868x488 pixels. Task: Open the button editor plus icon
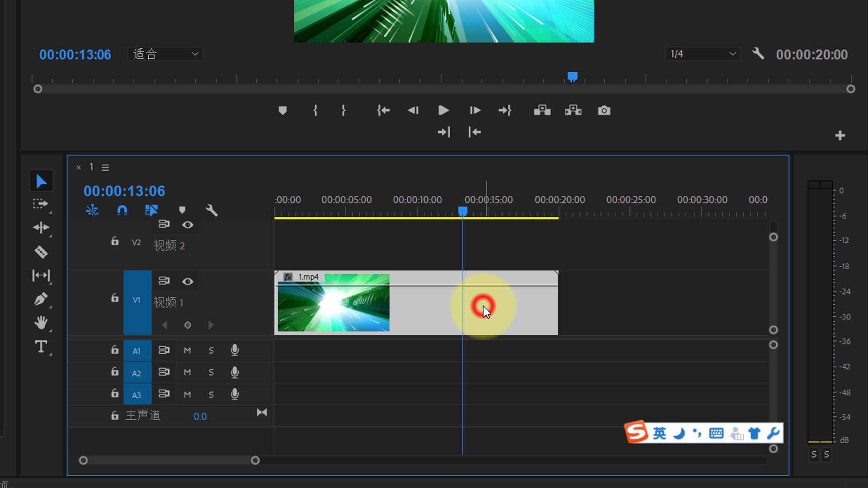coord(840,136)
